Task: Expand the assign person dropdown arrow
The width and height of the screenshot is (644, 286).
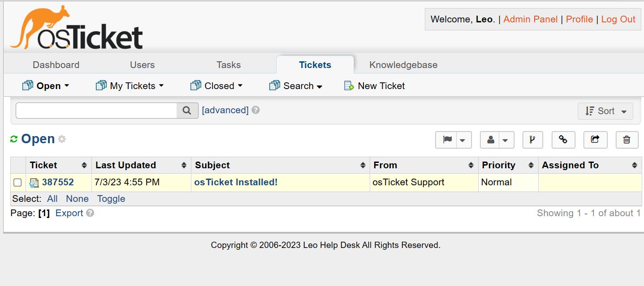Action: [506, 140]
